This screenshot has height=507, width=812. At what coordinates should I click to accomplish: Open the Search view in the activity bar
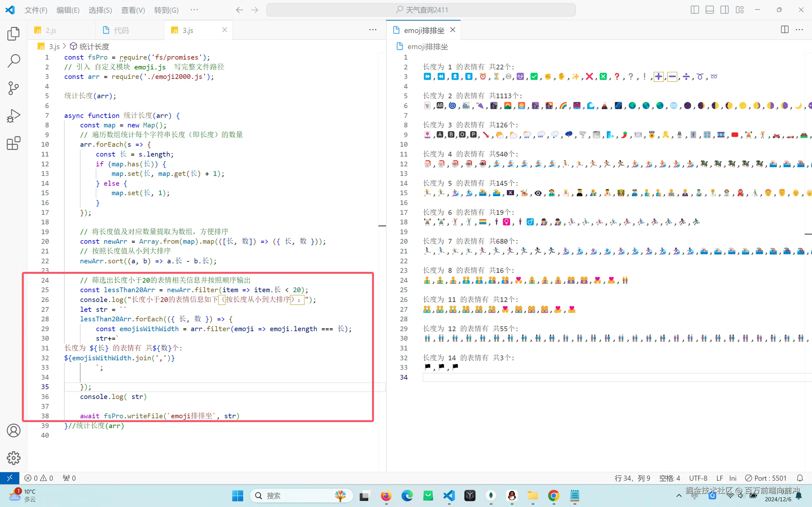(13, 61)
